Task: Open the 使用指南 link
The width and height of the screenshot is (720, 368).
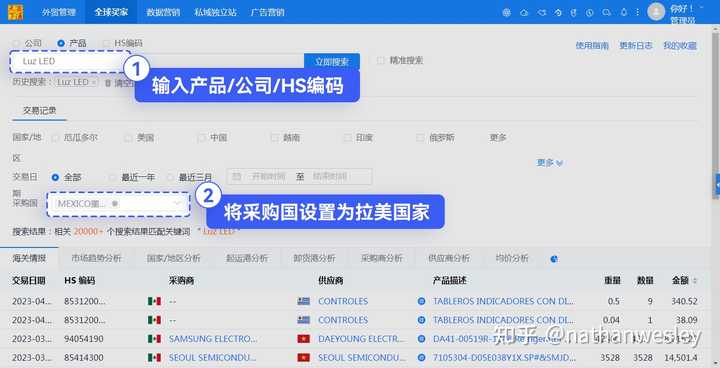Action: [592, 45]
